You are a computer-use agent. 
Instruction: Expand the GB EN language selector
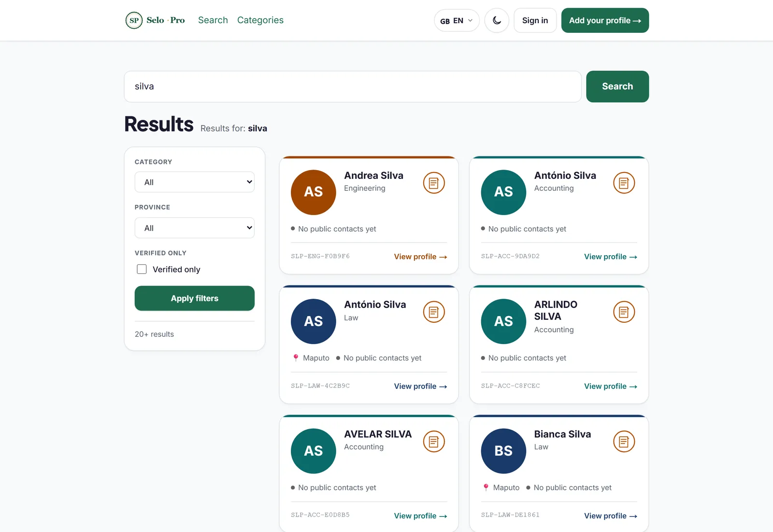[x=457, y=20]
